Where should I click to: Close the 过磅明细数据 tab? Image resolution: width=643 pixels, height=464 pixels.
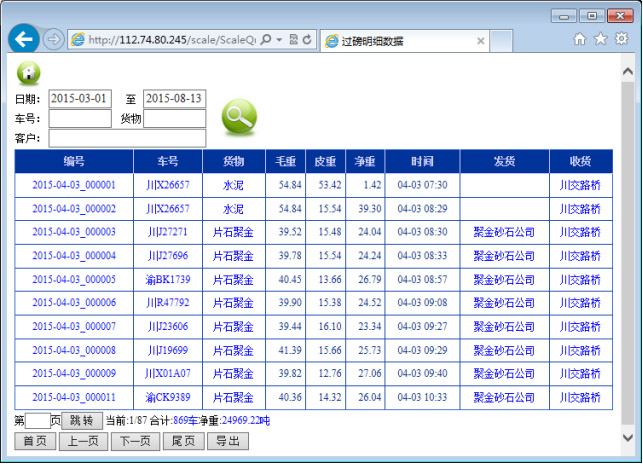click(481, 41)
